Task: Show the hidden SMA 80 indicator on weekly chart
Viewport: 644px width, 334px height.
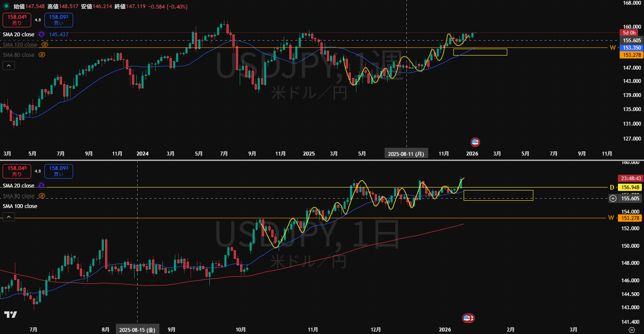Action: [42, 55]
